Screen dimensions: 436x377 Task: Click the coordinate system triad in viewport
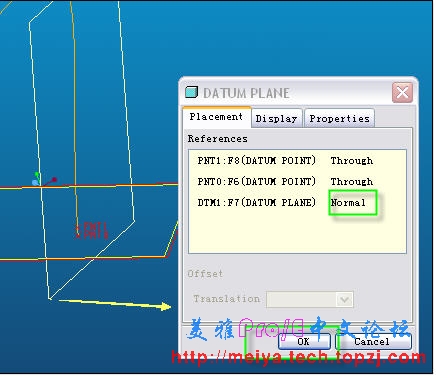pos(43,179)
